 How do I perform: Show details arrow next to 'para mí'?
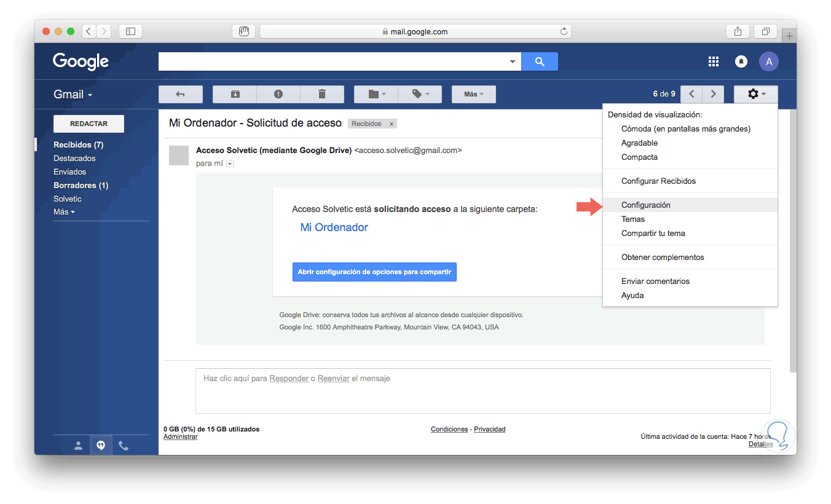point(230,163)
